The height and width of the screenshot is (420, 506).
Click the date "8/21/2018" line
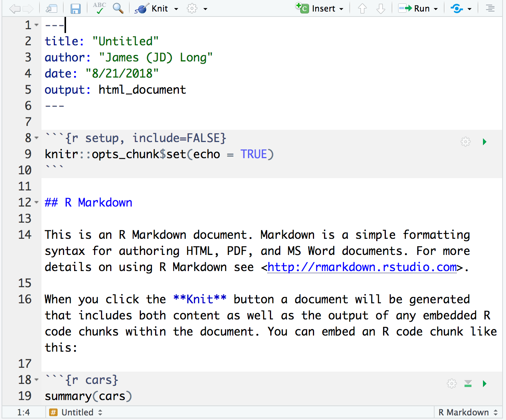click(102, 73)
